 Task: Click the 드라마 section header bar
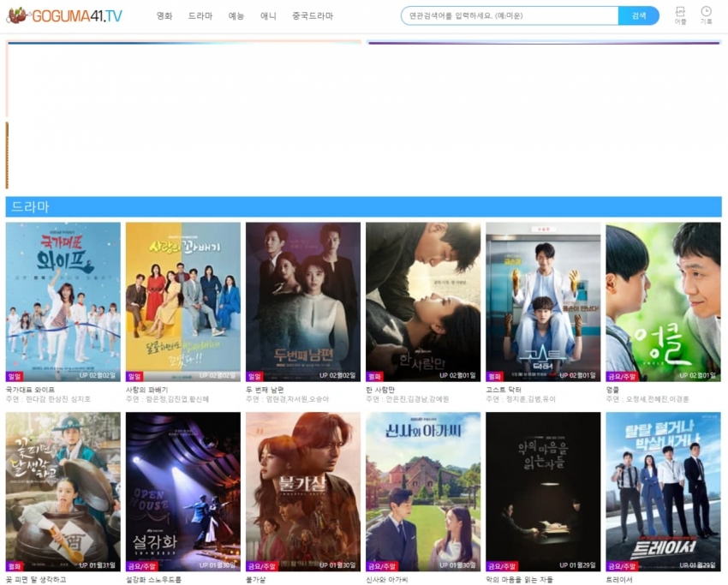coord(363,206)
